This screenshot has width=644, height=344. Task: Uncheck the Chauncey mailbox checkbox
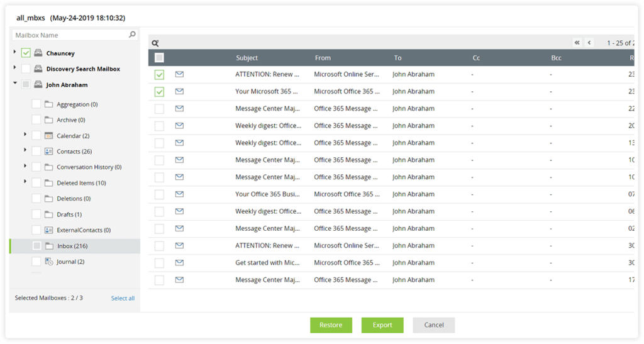(26, 53)
